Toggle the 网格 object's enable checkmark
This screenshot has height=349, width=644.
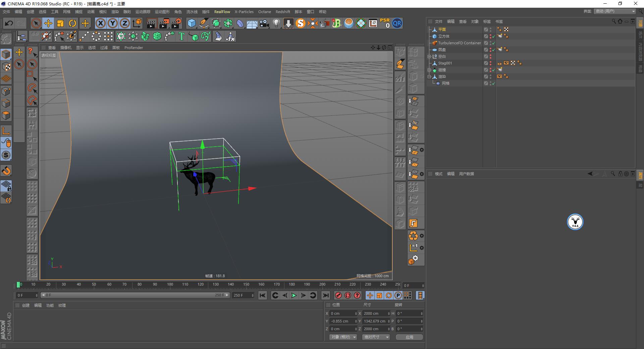click(x=493, y=83)
